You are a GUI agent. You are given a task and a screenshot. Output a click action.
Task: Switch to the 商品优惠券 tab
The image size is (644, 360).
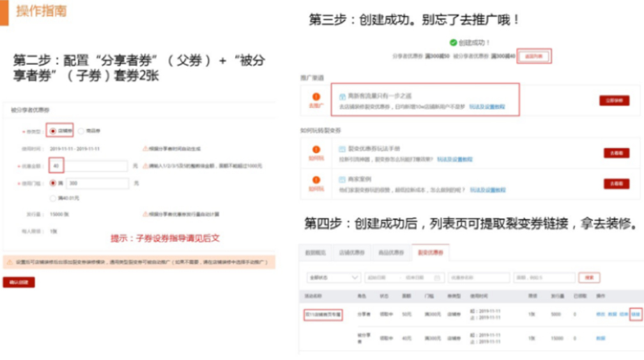click(391, 253)
